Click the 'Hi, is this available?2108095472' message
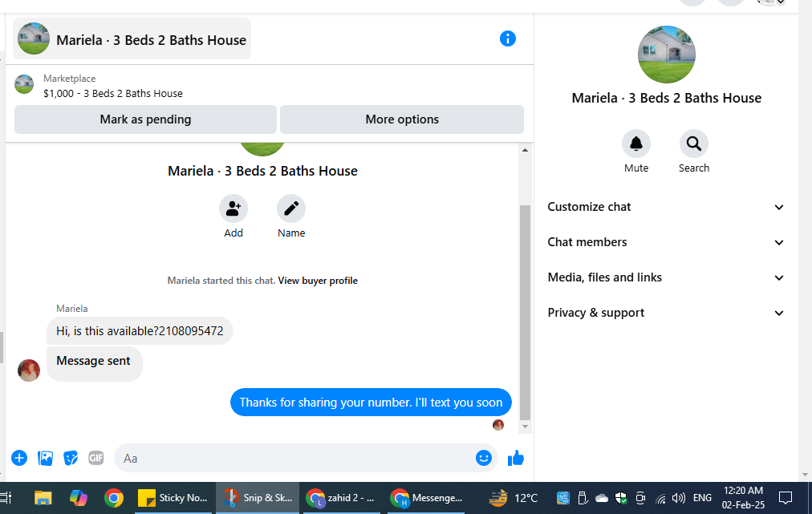The height and width of the screenshot is (514, 812). tap(140, 331)
